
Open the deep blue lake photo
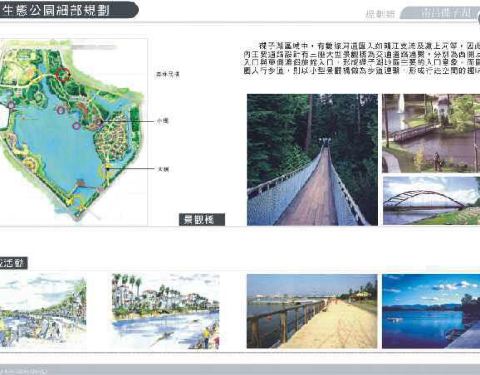coord(431,311)
